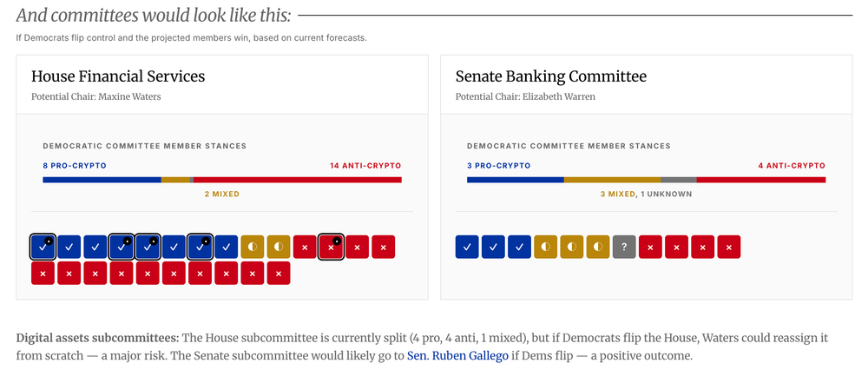Screen dimensions: 868x383
Task: Click the House Financial Services heading
Action: [x=118, y=76]
